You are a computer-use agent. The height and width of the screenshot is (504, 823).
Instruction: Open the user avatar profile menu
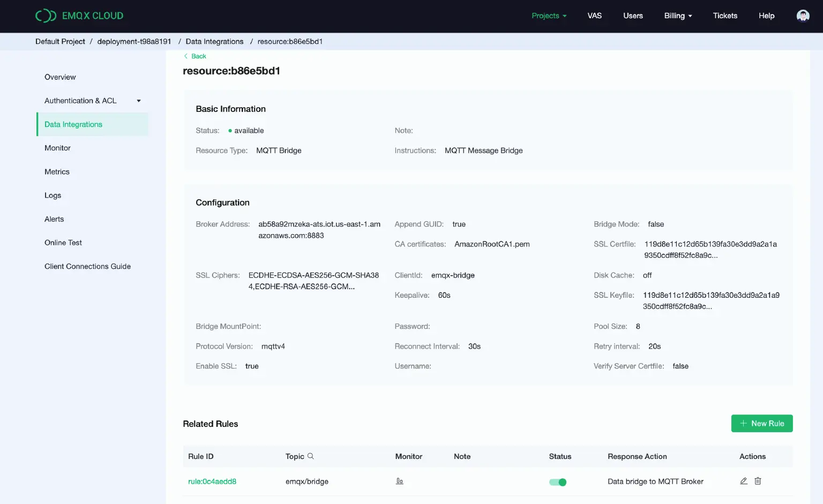[x=803, y=16]
